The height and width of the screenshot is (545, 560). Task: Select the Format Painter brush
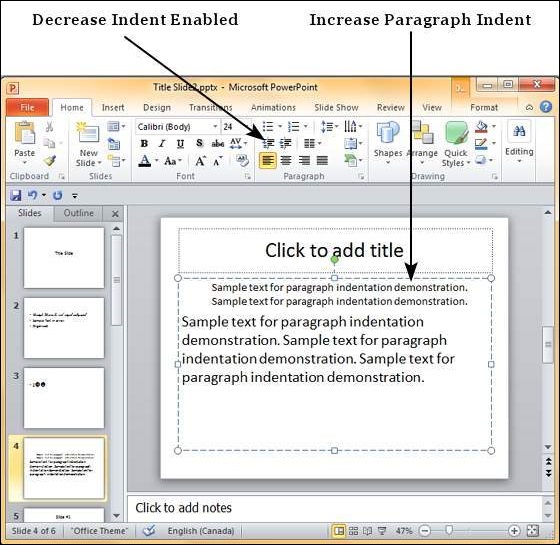point(50,160)
